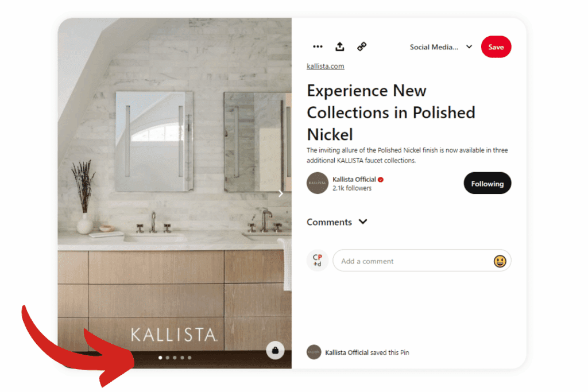Image resolution: width=588 pixels, height=392 pixels.
Task: Open Kallista Official profile avatar
Action: tap(317, 183)
